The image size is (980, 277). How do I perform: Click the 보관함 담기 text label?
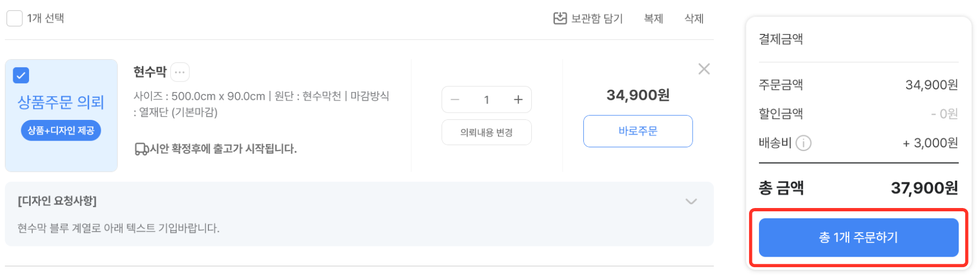(x=597, y=19)
